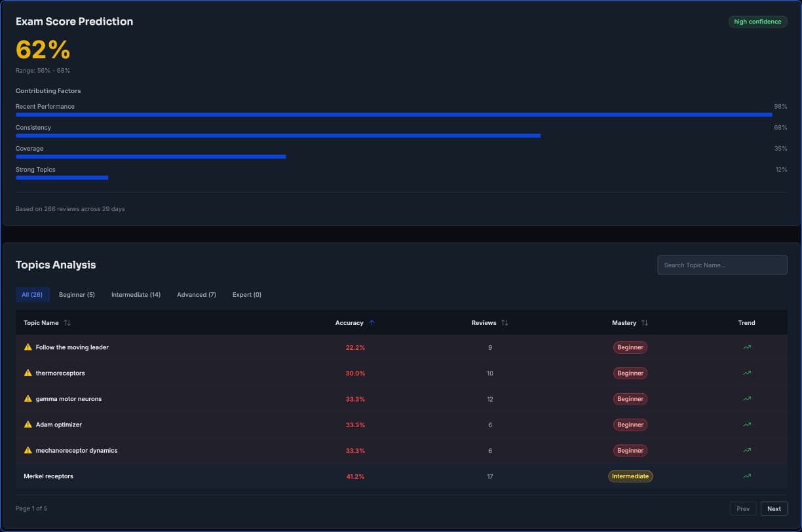Click warning icon beside Follow the moving leader
The height and width of the screenshot is (532, 802).
click(28, 347)
